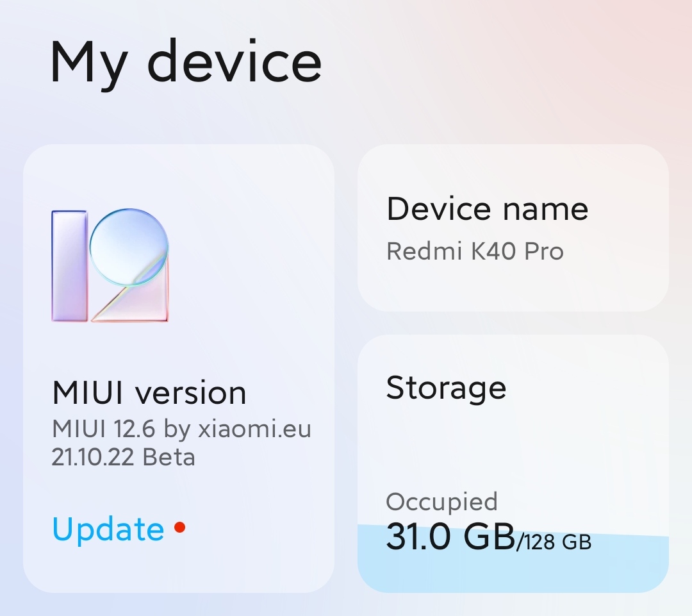Image resolution: width=692 pixels, height=616 pixels.
Task: Tap the MIUI 12 logo image
Action: pos(110,265)
